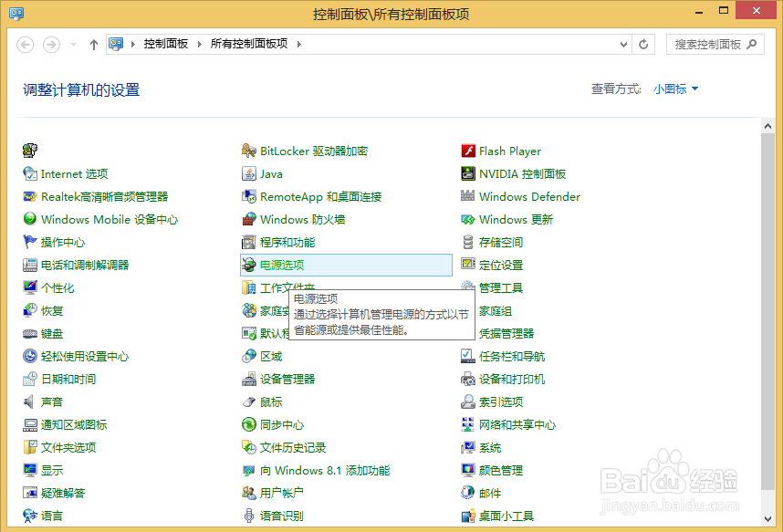Expand the chevron after 控制面板 breadcrumb
Image resolution: width=783 pixels, height=532 pixels.
(200, 44)
